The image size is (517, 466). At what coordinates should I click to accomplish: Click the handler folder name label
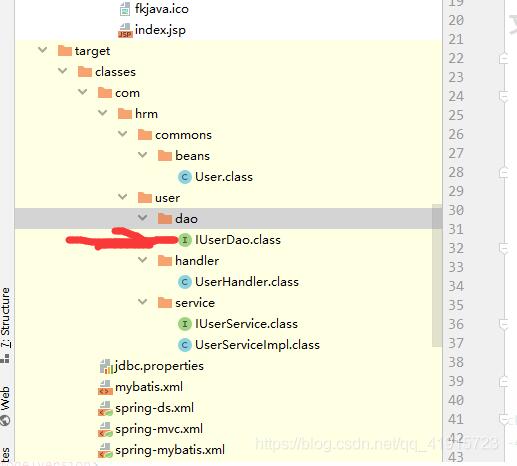(197, 261)
